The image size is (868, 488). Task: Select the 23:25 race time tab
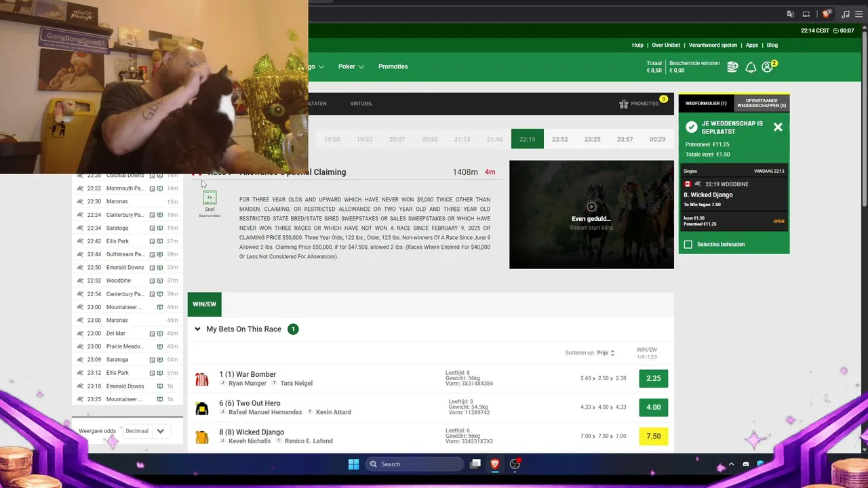[592, 139]
